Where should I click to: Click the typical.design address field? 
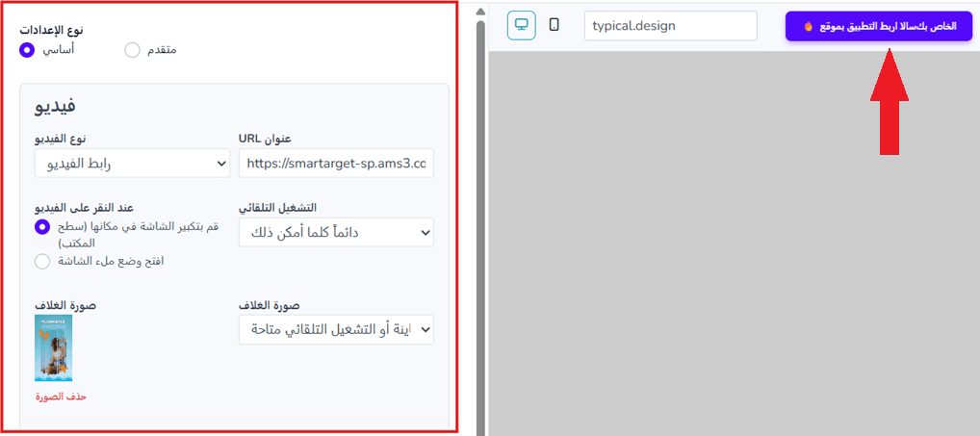[x=671, y=26]
